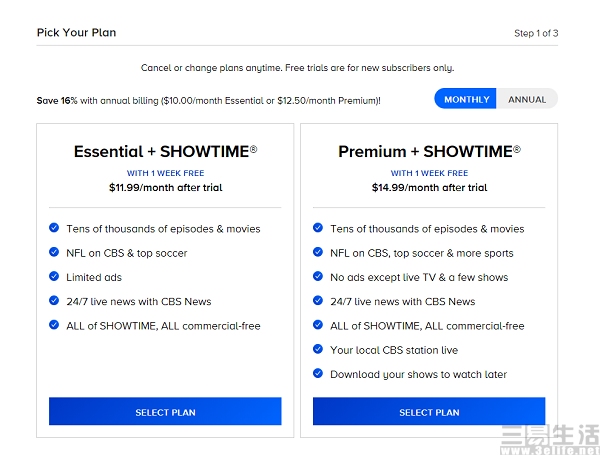Image resolution: width=600 pixels, height=455 pixels.
Task: Click checkmark next to 'Your local CBS station live'
Action: point(318,349)
